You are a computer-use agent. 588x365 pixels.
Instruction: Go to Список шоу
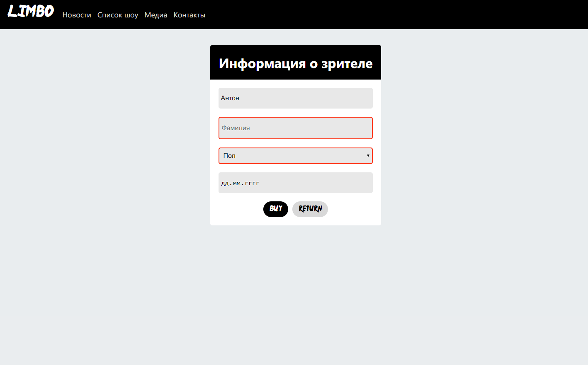coord(118,15)
